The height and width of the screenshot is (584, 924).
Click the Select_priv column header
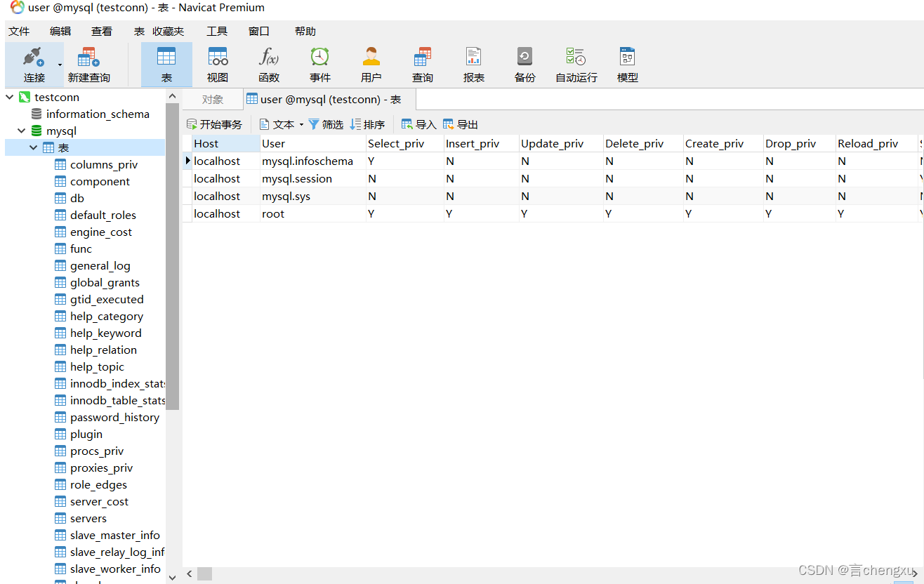(405, 143)
